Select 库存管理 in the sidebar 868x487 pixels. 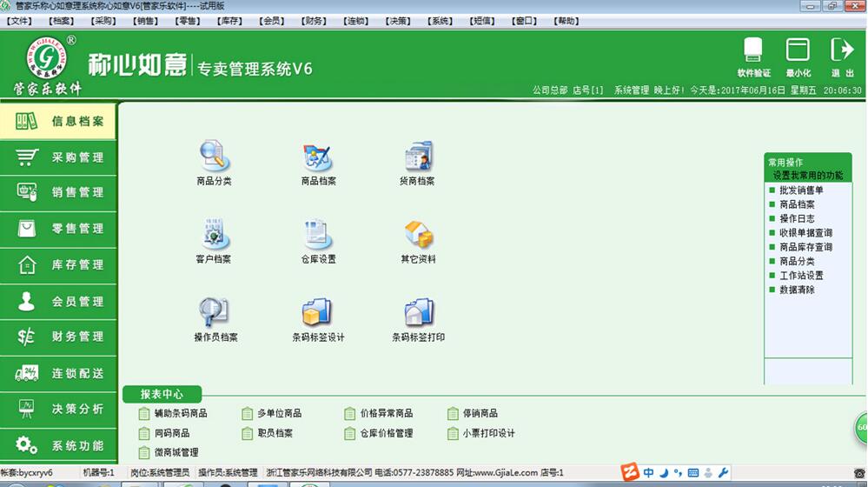point(58,265)
